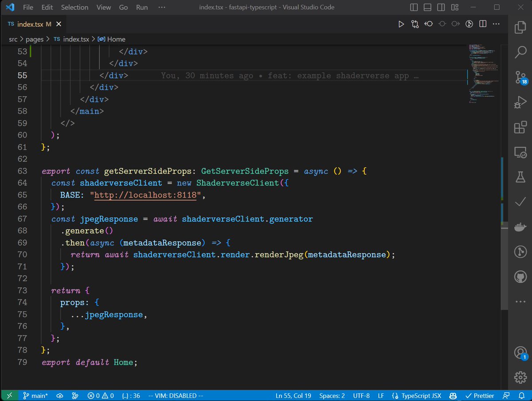
Task: Click the braces 36 status bar item
Action: [x=131, y=396]
